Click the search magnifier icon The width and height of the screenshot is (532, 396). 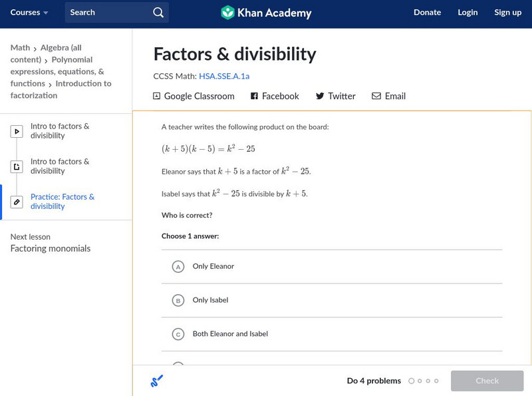coord(158,13)
